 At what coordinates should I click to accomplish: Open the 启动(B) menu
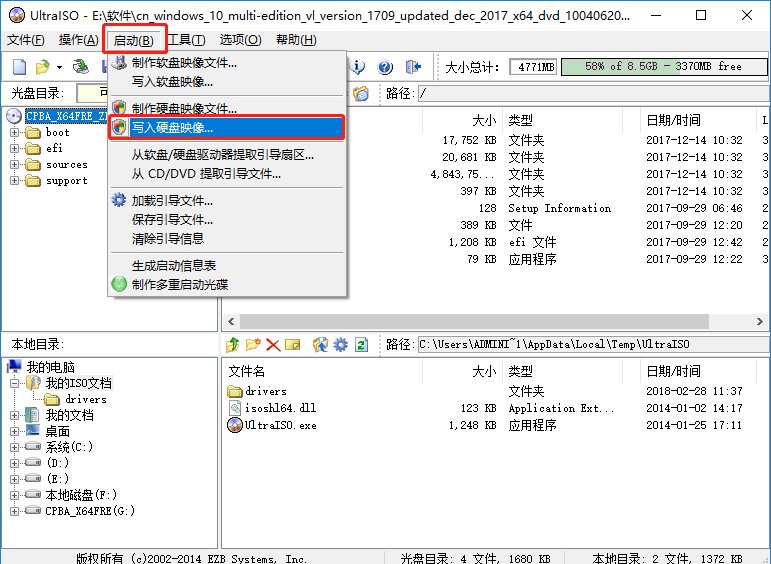pyautogui.click(x=134, y=40)
